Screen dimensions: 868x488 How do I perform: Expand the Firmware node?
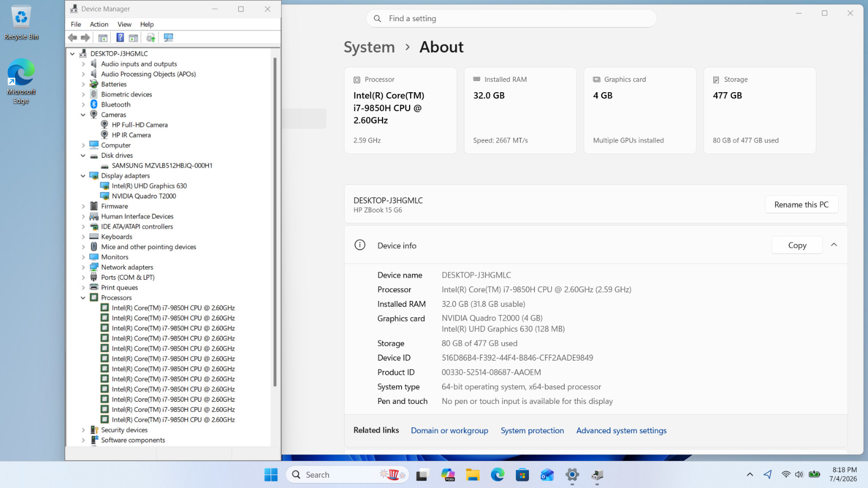(83, 206)
